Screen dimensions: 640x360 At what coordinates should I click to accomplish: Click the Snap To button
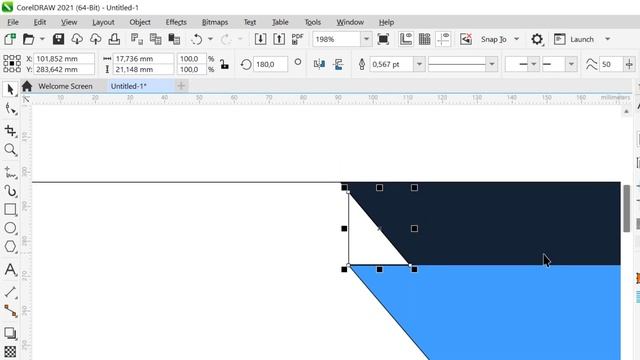click(x=493, y=39)
